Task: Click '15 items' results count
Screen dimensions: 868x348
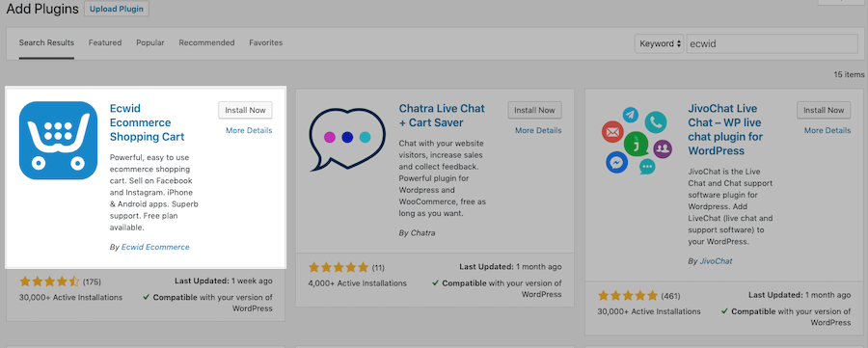Action: [x=849, y=74]
